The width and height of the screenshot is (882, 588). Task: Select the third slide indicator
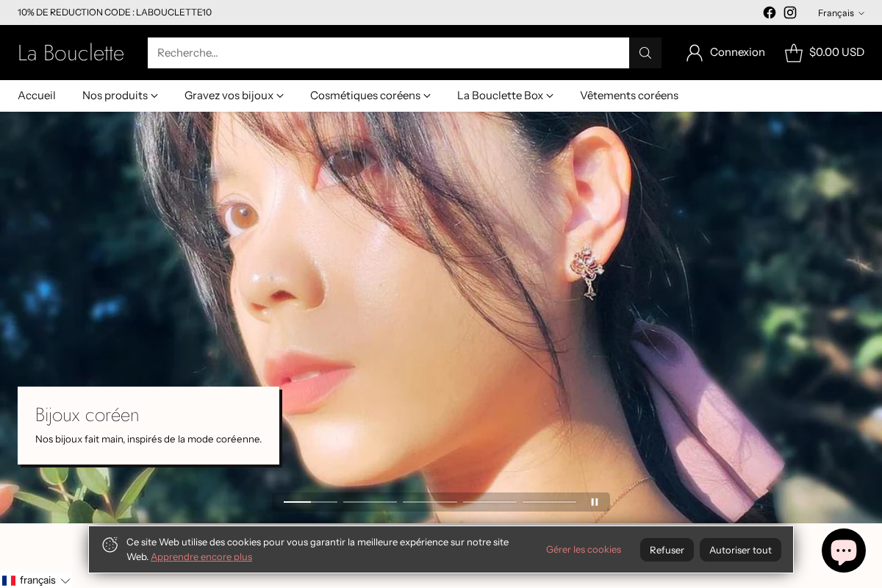[429, 501]
